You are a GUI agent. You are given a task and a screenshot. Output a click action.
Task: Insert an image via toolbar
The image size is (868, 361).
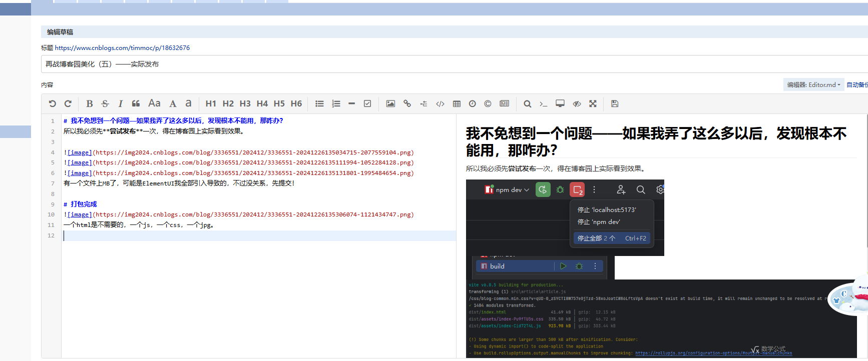pos(390,103)
